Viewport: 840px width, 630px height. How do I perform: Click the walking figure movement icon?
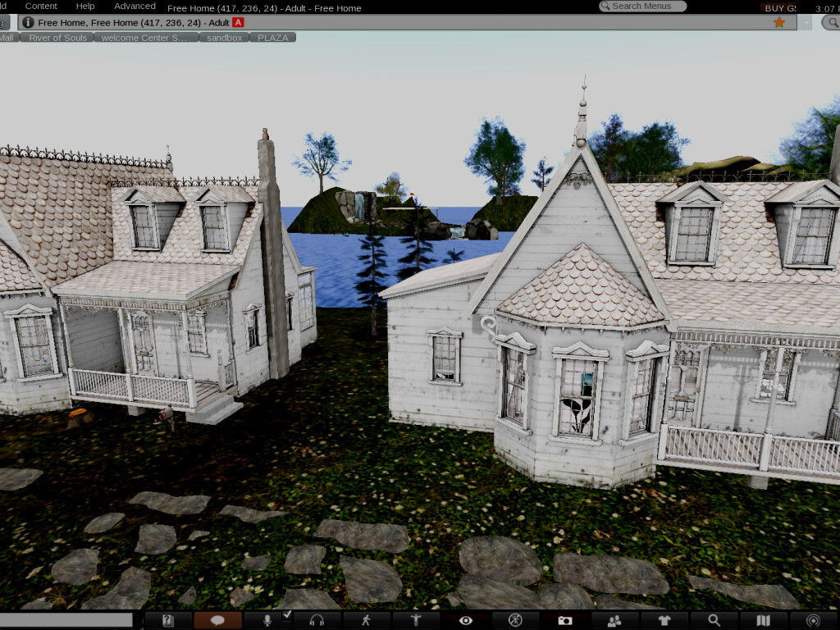click(366, 620)
